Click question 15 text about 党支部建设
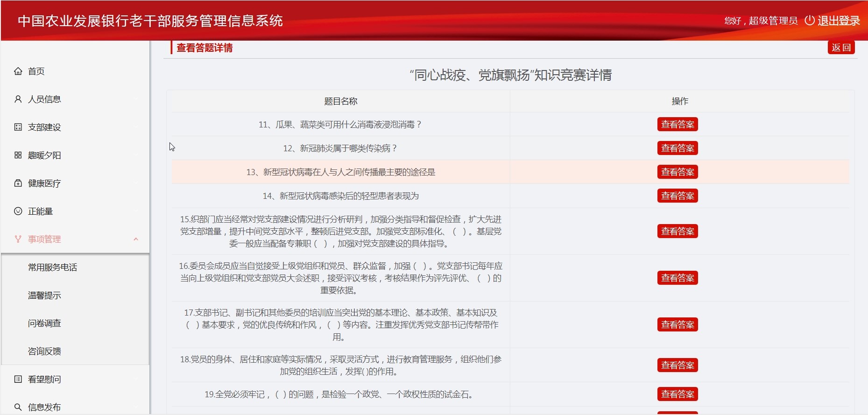The height and width of the screenshot is (415, 868). (x=340, y=232)
